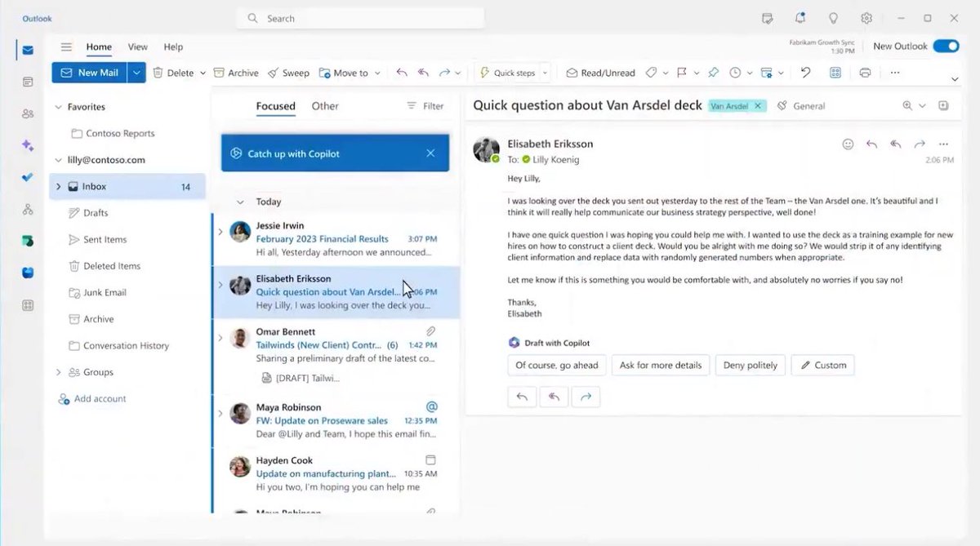This screenshot has width=980, height=546.
Task: Click the Reply All arrow in the ribbon
Action: tap(423, 73)
